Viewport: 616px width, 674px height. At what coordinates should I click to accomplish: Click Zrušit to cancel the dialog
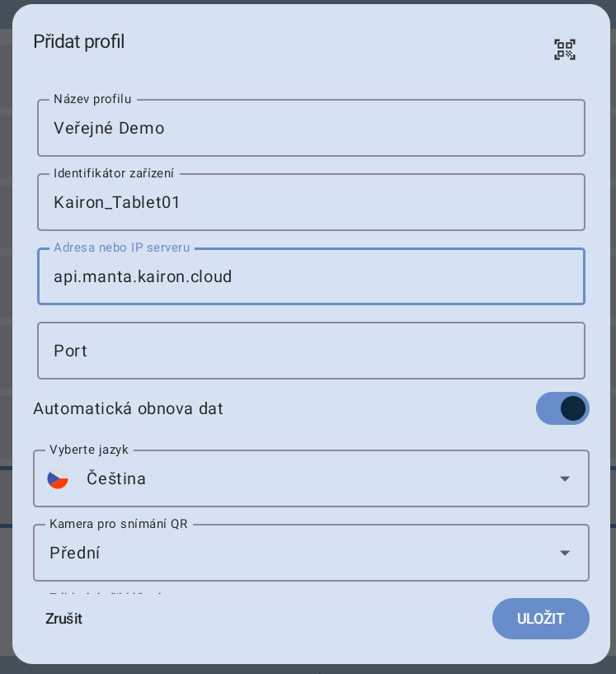click(x=63, y=619)
